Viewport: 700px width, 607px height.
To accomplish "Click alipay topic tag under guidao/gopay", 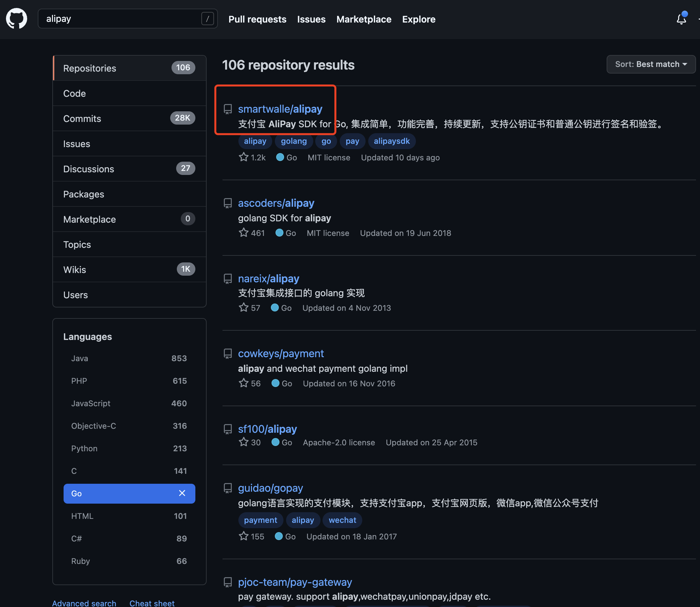I will pos(303,520).
